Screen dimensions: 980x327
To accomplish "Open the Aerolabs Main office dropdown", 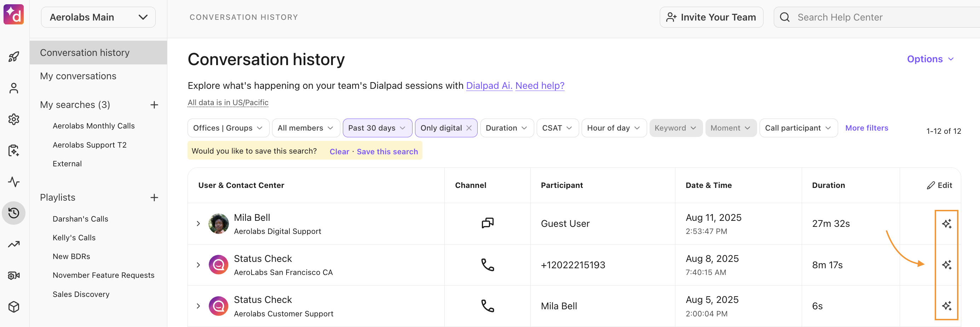I will click(98, 17).
